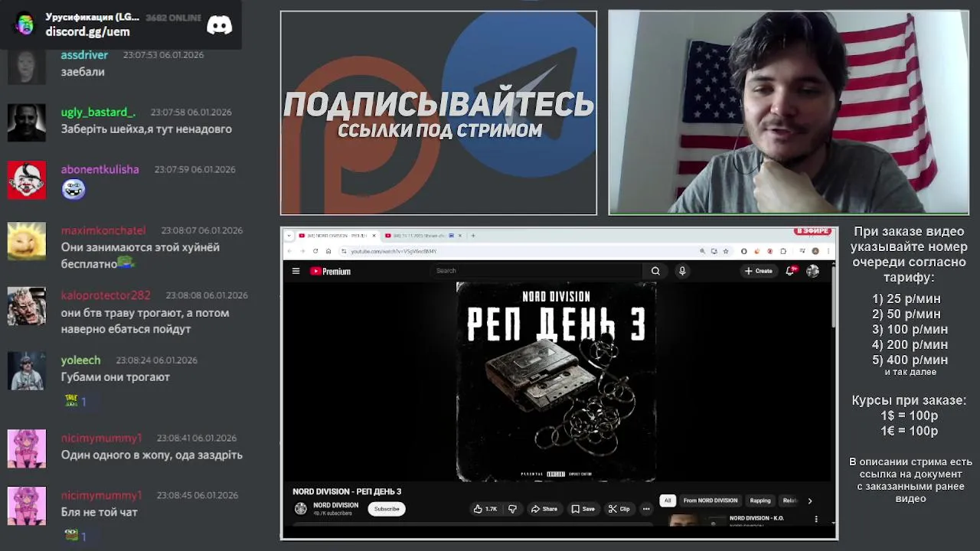The height and width of the screenshot is (551, 980).
Task: Expand browser tab search dropdown
Action: (289, 236)
